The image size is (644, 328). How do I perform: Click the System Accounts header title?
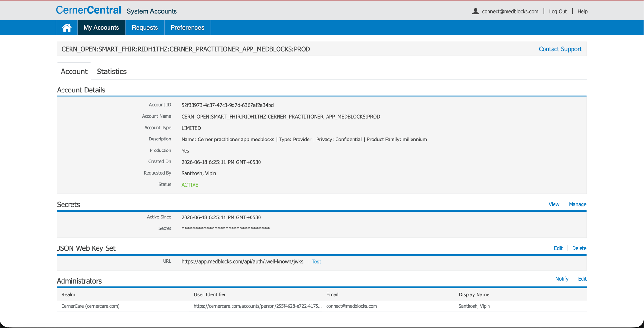pos(152,11)
